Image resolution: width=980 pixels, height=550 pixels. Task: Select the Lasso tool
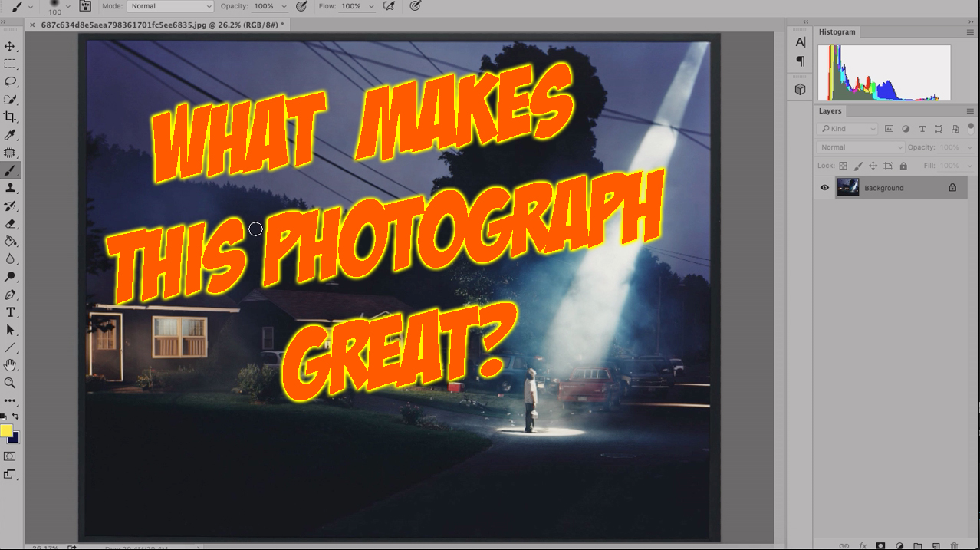pos(10,82)
